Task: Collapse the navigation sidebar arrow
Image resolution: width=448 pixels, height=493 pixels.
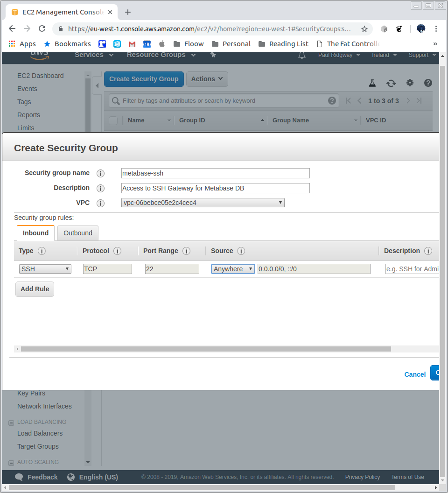Action: click(97, 85)
